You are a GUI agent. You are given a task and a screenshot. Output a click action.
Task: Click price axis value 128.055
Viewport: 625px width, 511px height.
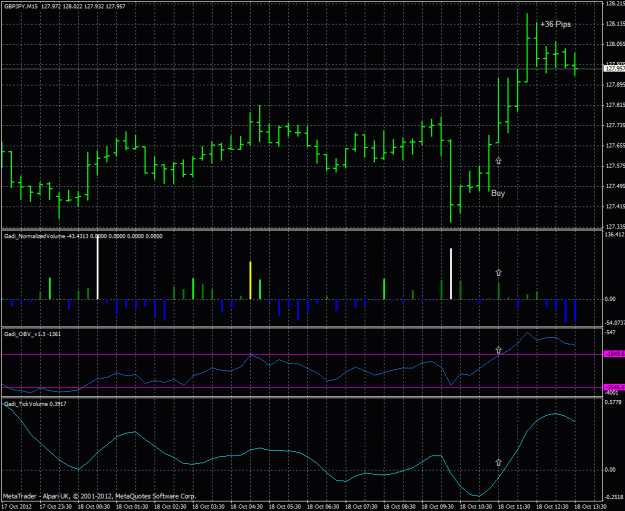tap(615, 44)
